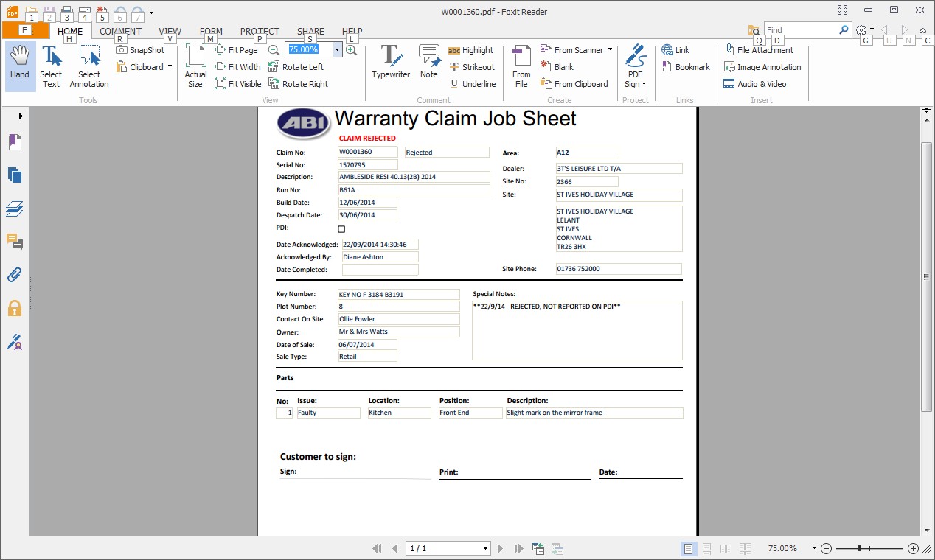Tick the PDI checkbox in form

point(341,229)
